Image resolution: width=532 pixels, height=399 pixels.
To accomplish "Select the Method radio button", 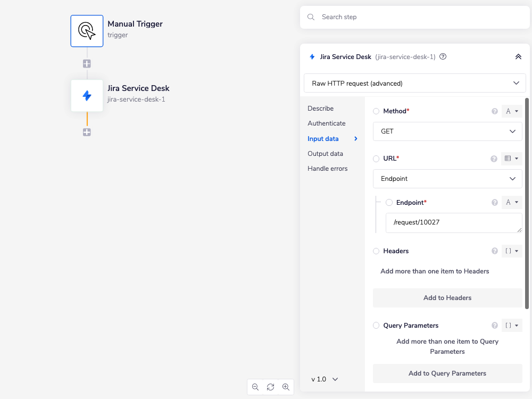I will pos(376,111).
